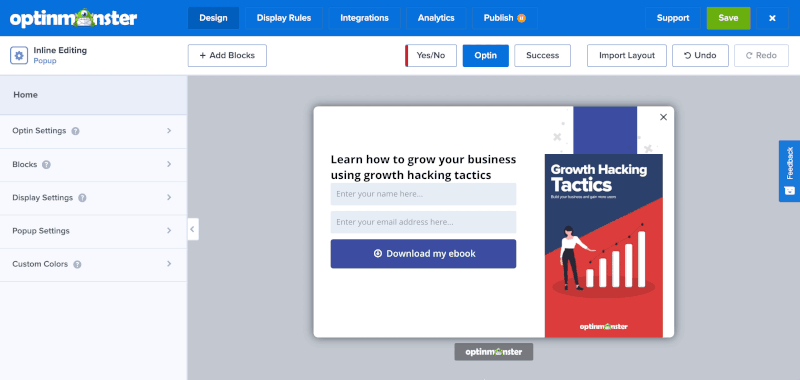This screenshot has height=380, width=800.
Task: Click the Popup campaign type label
Action: click(45, 61)
